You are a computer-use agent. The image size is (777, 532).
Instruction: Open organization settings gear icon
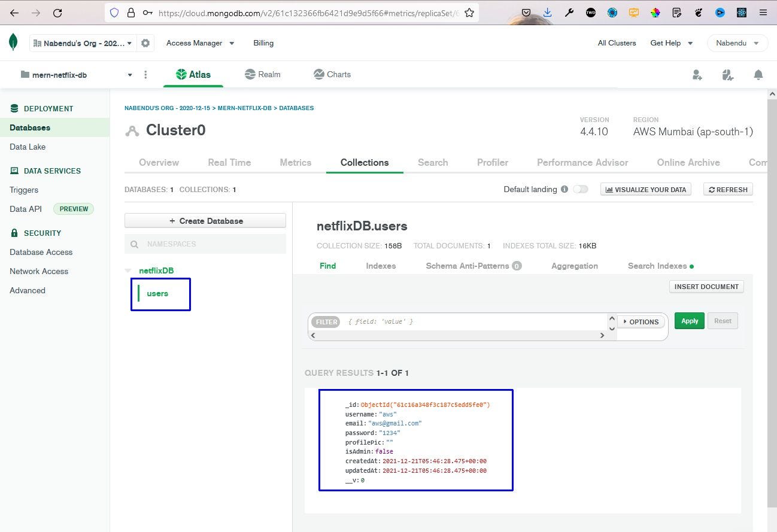(x=145, y=43)
